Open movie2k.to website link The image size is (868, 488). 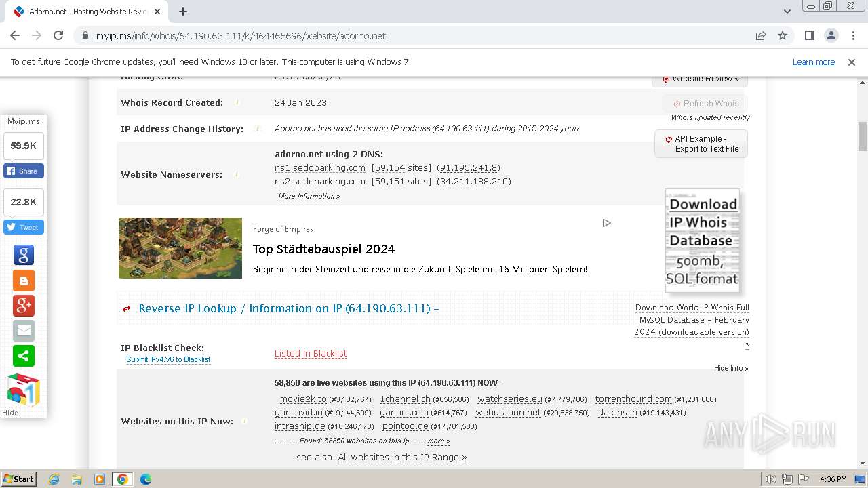pyautogui.click(x=303, y=399)
